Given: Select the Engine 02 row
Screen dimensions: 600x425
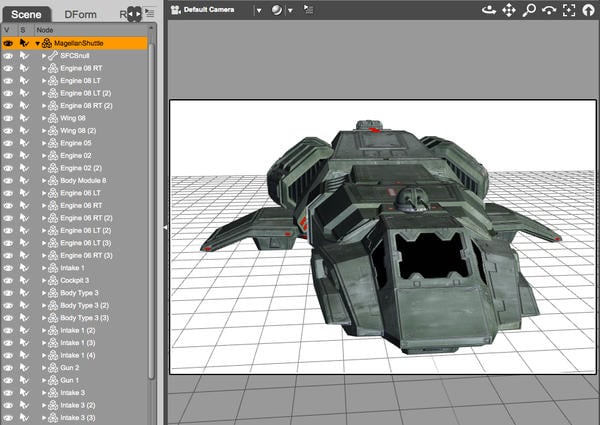Looking at the screenshot, I should coord(74,156).
